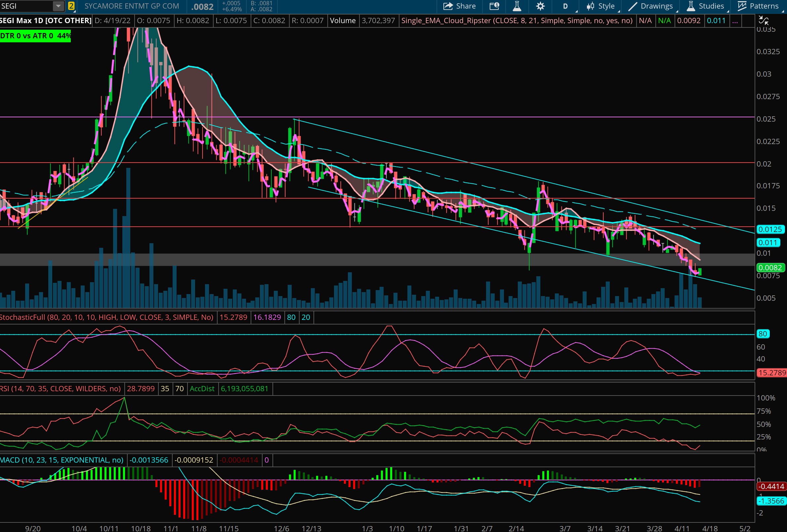Click the yellow 2 symbol link selector
The image size is (787, 532).
(71, 6)
